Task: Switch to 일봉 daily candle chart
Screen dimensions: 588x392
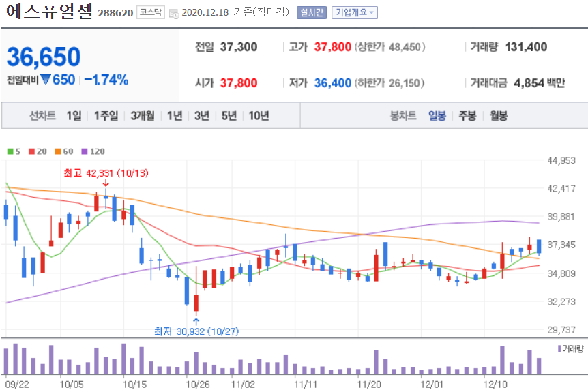Action: [x=437, y=116]
